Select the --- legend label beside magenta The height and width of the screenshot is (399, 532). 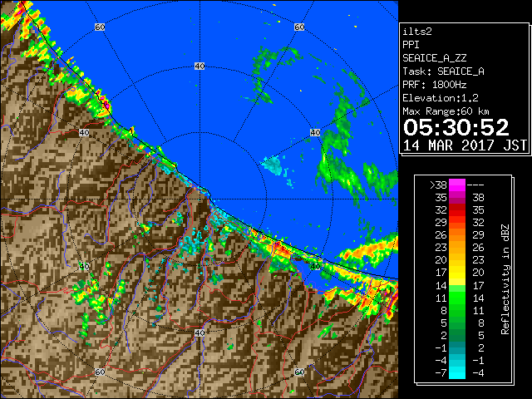point(475,185)
